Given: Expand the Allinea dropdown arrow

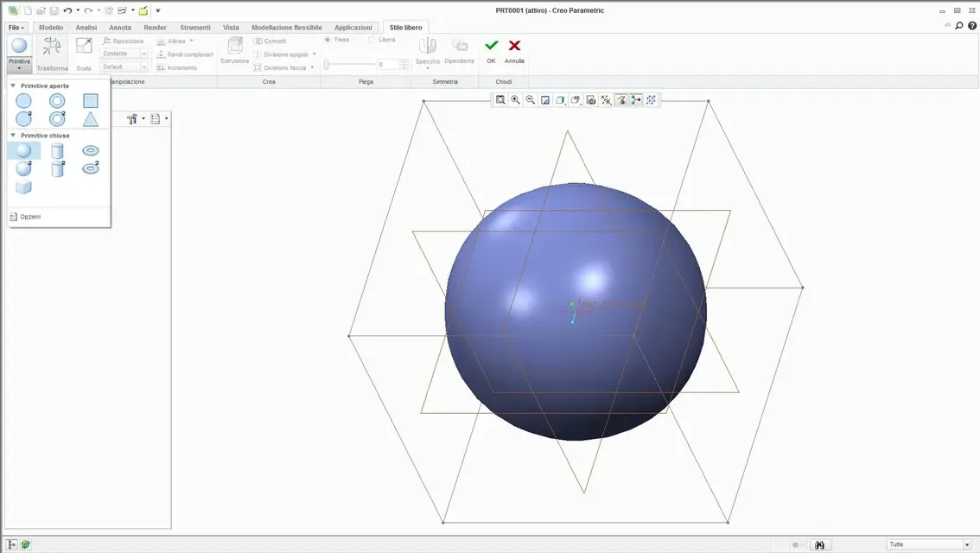Looking at the screenshot, I should point(191,41).
